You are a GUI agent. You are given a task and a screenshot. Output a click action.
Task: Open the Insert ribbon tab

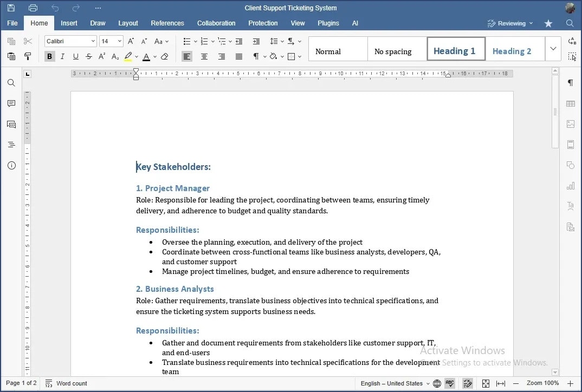tap(69, 23)
